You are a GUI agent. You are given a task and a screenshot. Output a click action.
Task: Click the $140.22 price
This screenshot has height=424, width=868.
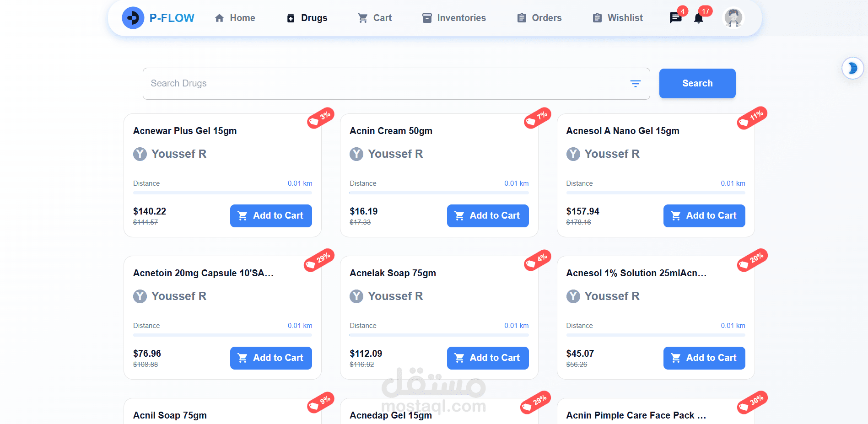pyautogui.click(x=150, y=211)
